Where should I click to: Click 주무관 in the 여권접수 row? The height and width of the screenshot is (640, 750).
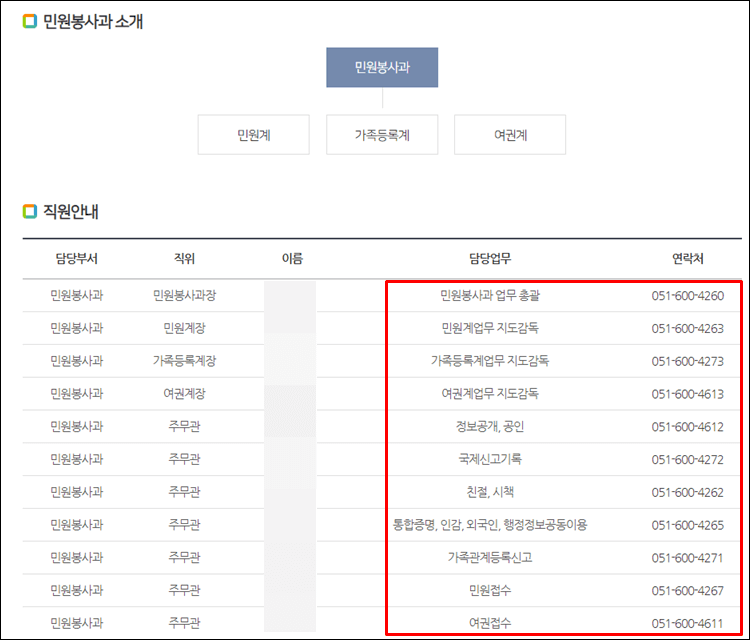pyautogui.click(x=185, y=623)
